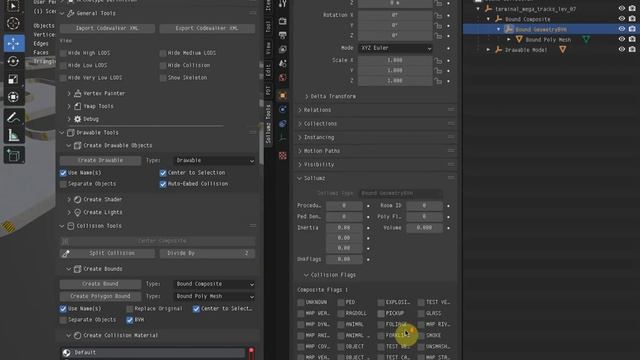Click the split collision eyedropper icon

[x=65, y=253]
